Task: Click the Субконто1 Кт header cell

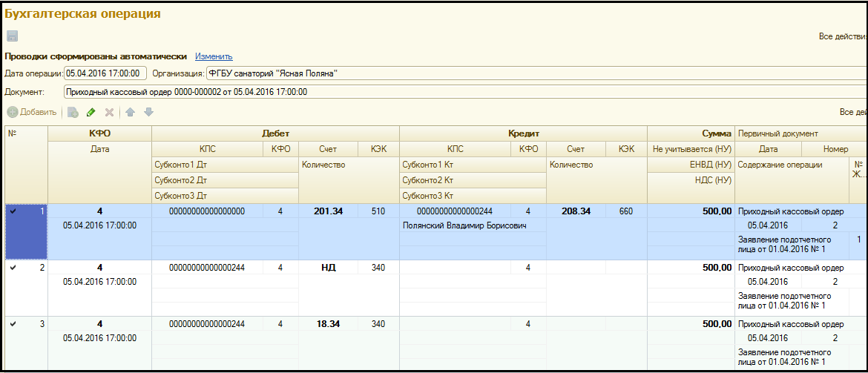Action: pos(473,165)
